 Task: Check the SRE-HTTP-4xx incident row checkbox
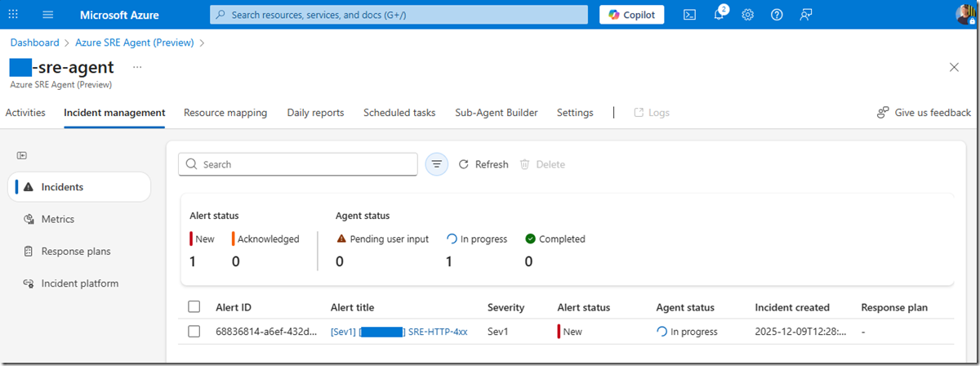(x=194, y=332)
